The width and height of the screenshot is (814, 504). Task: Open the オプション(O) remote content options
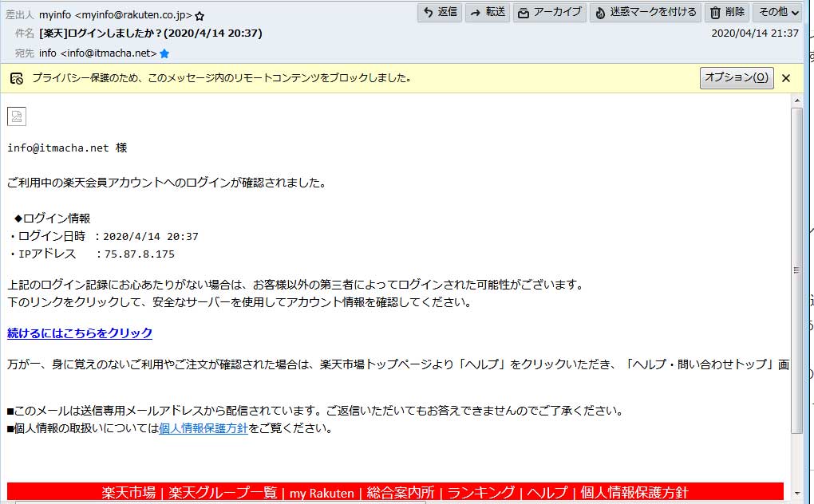737,77
